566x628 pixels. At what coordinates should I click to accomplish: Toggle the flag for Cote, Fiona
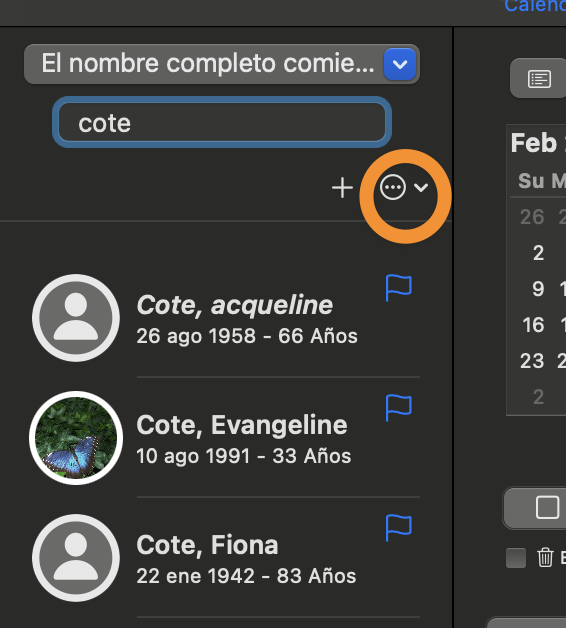click(x=398, y=528)
